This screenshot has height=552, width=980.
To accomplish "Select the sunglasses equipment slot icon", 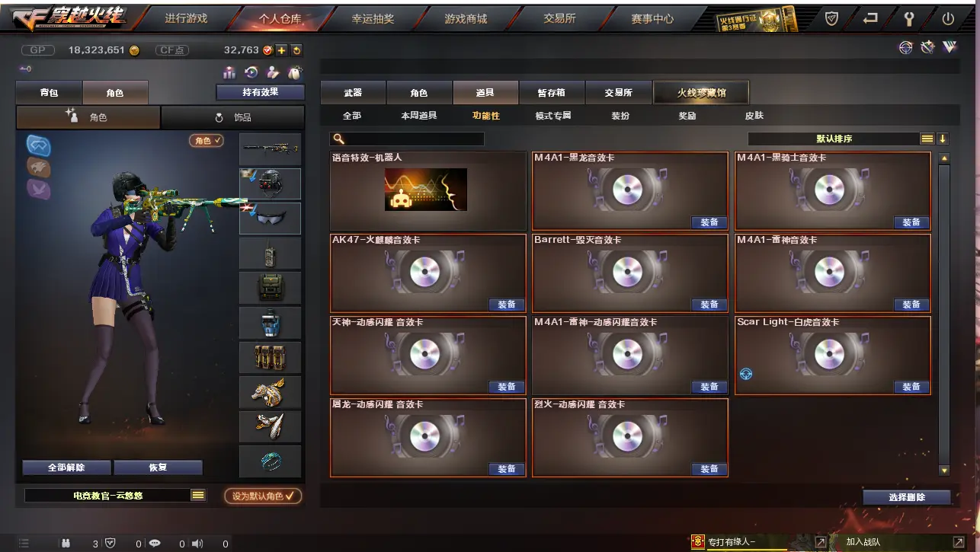I will click(x=271, y=219).
